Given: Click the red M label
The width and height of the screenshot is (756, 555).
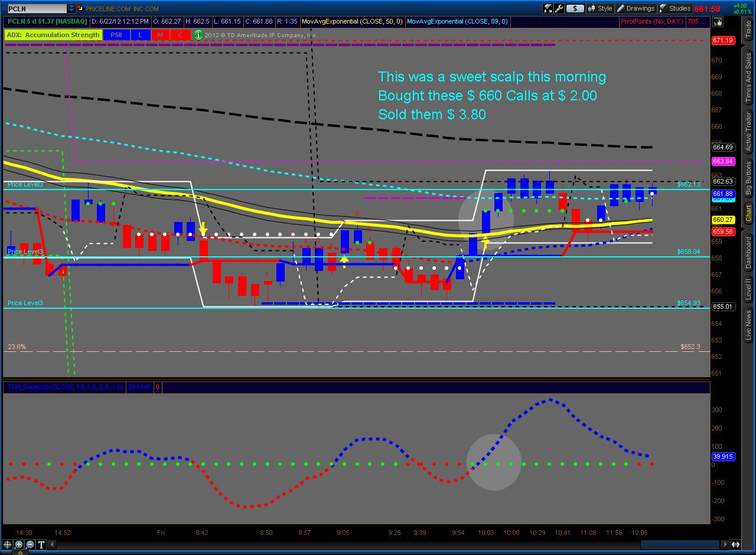Looking at the screenshot, I should click(x=160, y=35).
